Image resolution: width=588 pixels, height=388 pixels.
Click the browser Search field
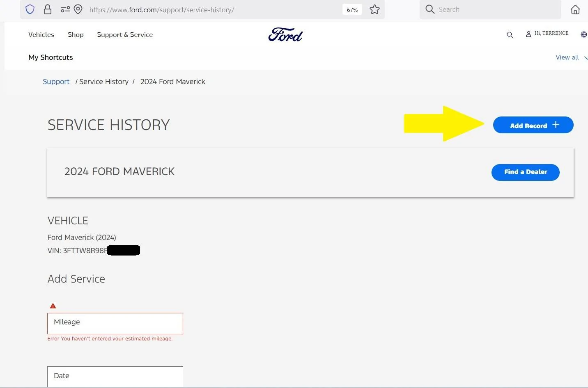click(x=490, y=9)
